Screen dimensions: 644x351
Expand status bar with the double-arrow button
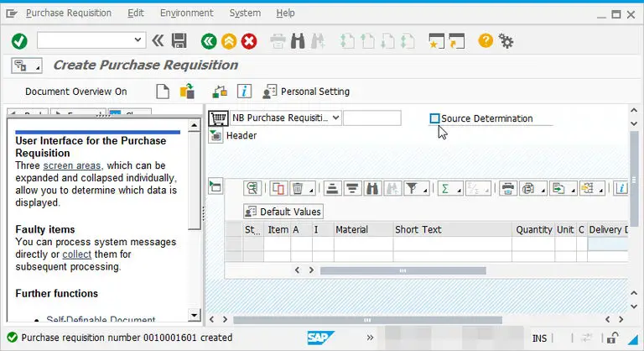click(x=370, y=338)
